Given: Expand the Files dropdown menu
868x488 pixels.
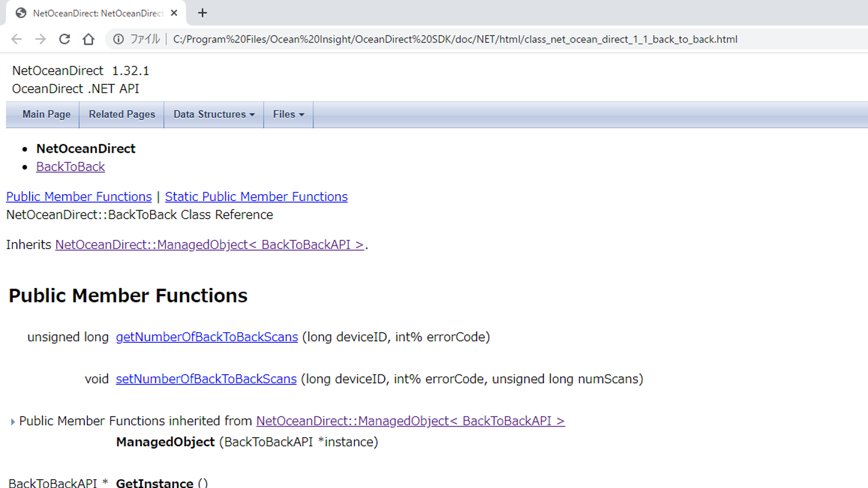Looking at the screenshot, I should tap(288, 114).
